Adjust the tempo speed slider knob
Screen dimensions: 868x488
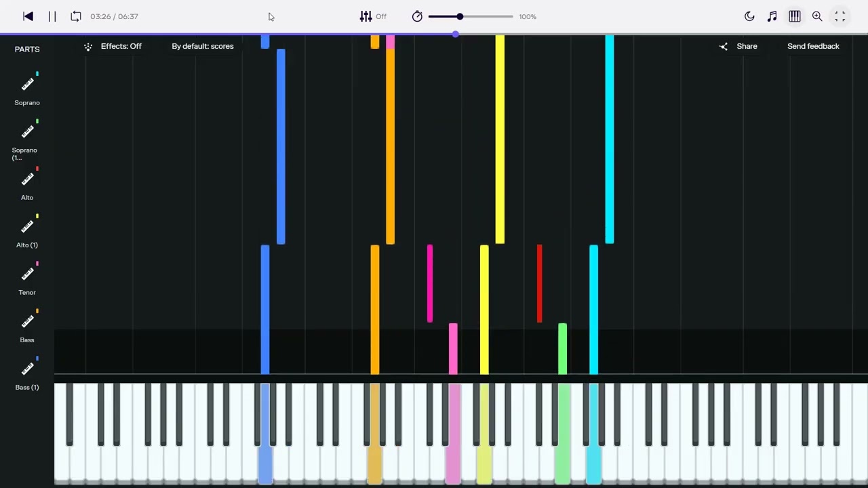pyautogui.click(x=460, y=16)
